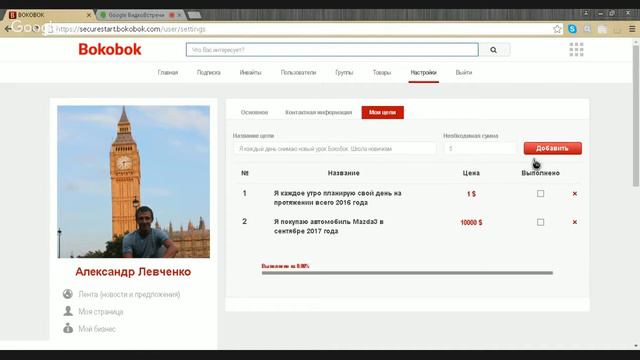Click the person icon beside Моя страница
This screenshot has width=640, height=360.
pos(68,311)
